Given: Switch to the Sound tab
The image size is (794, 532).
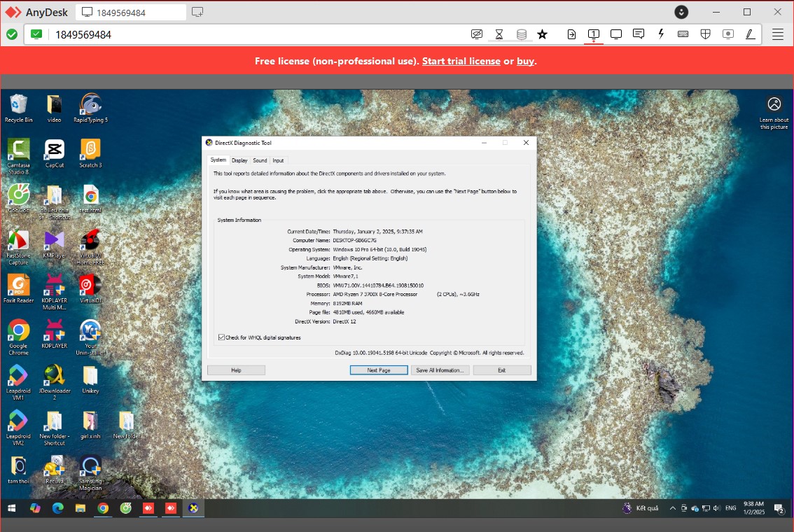Looking at the screenshot, I should [x=260, y=160].
